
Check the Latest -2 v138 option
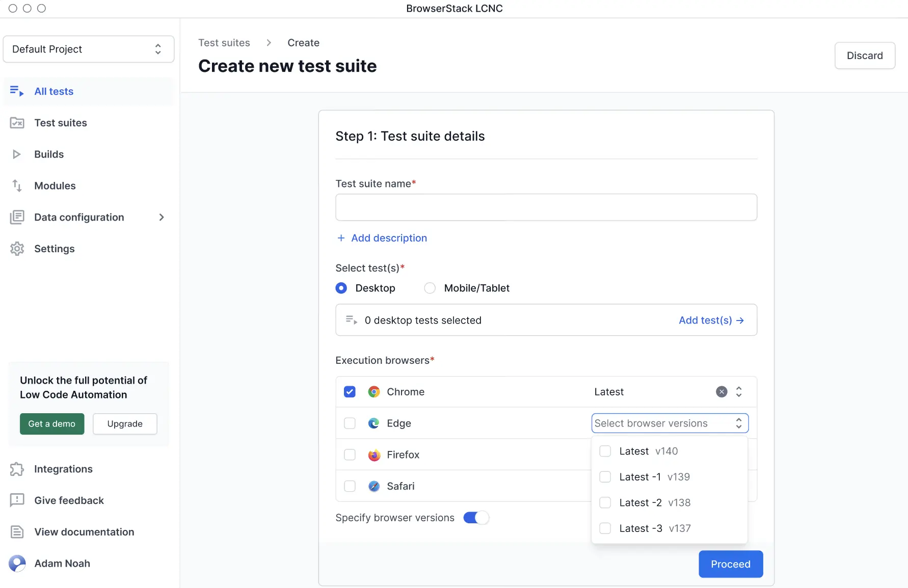(605, 502)
